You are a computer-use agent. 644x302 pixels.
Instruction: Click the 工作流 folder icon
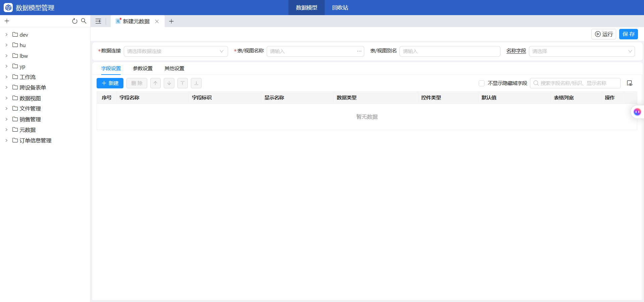tap(15, 77)
